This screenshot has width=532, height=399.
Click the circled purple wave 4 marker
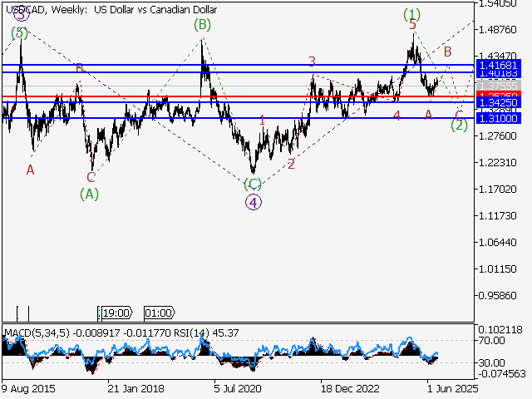point(254,200)
